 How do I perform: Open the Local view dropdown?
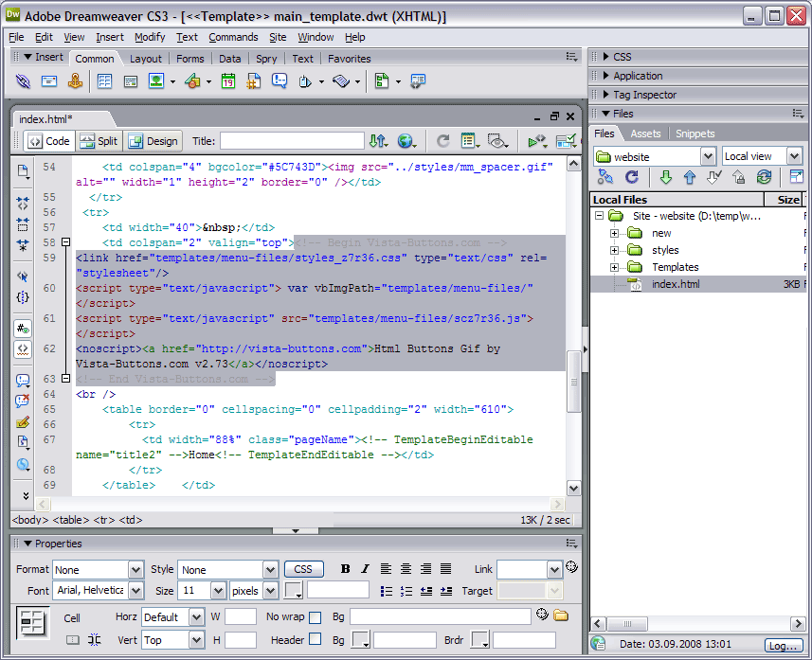[x=794, y=156]
